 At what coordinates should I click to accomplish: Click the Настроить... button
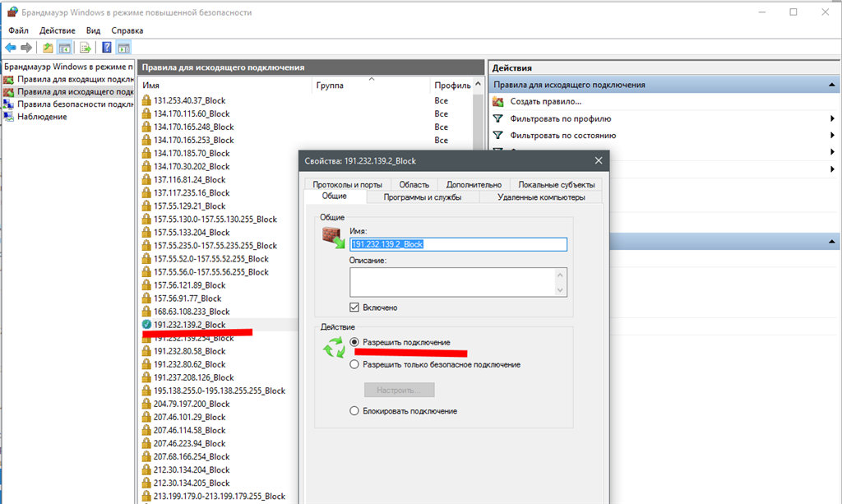coord(399,390)
